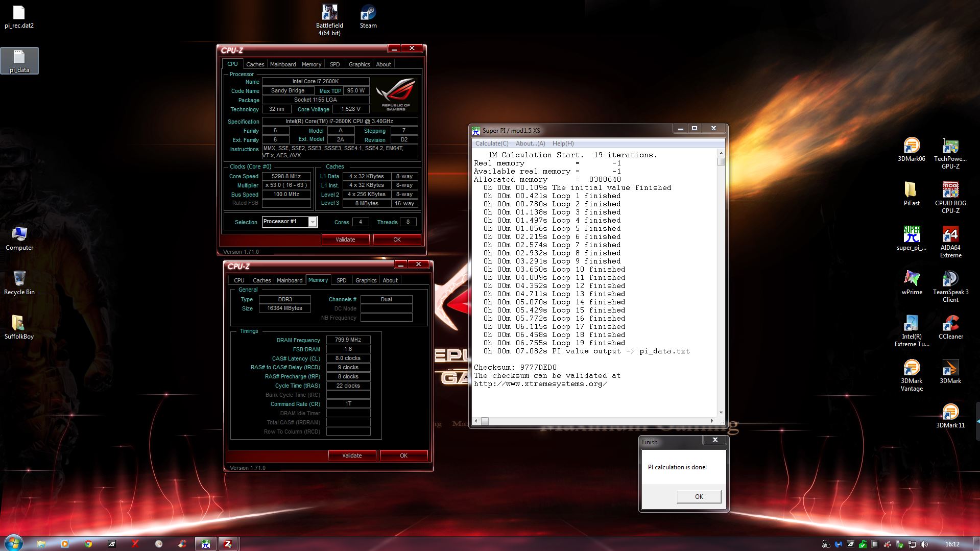Open the Help(H) menu in Super PI

click(x=563, y=143)
